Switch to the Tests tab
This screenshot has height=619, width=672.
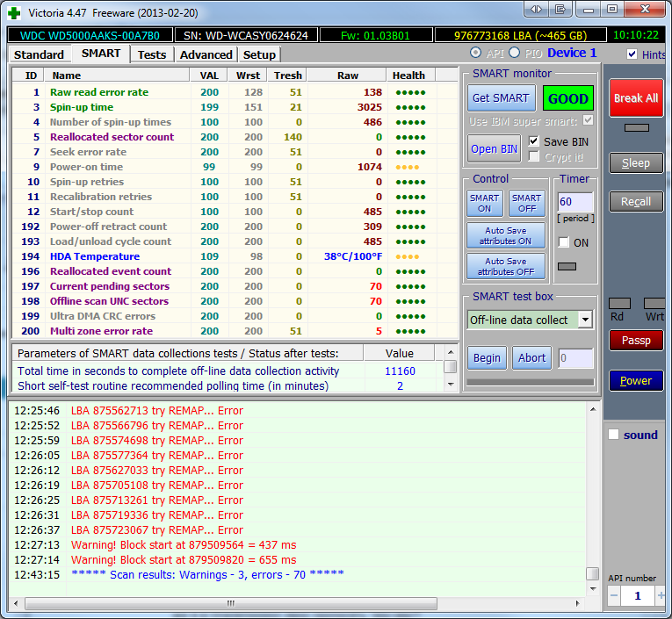tap(151, 54)
